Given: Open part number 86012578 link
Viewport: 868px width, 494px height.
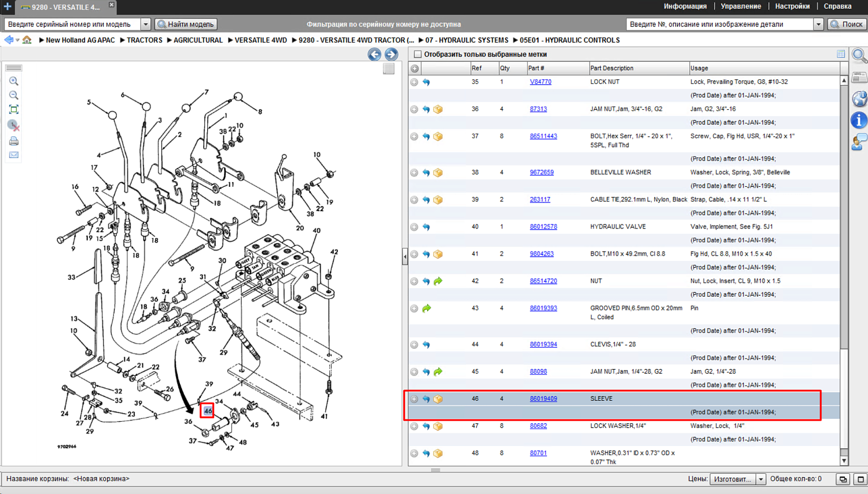Looking at the screenshot, I should click(543, 227).
